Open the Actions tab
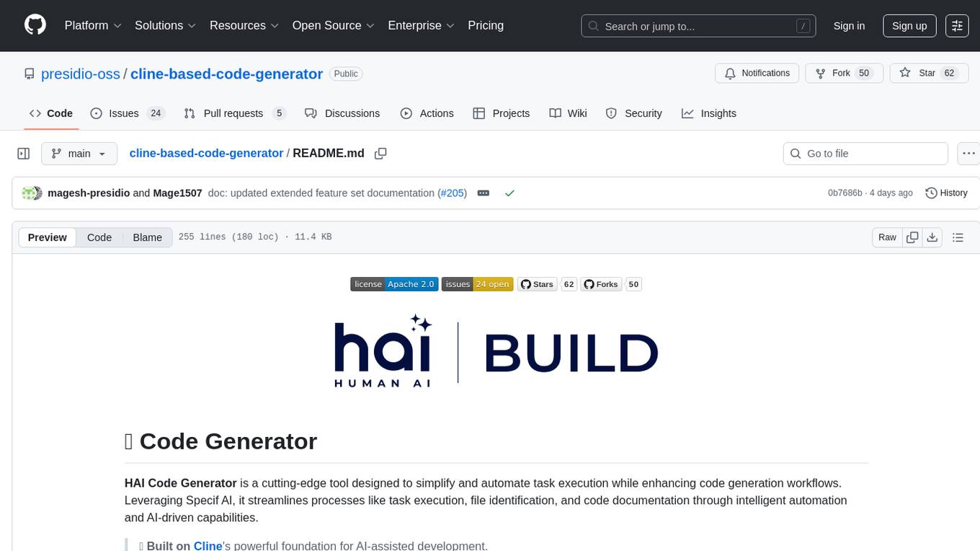Viewport: 980px width, 551px height. click(427, 113)
